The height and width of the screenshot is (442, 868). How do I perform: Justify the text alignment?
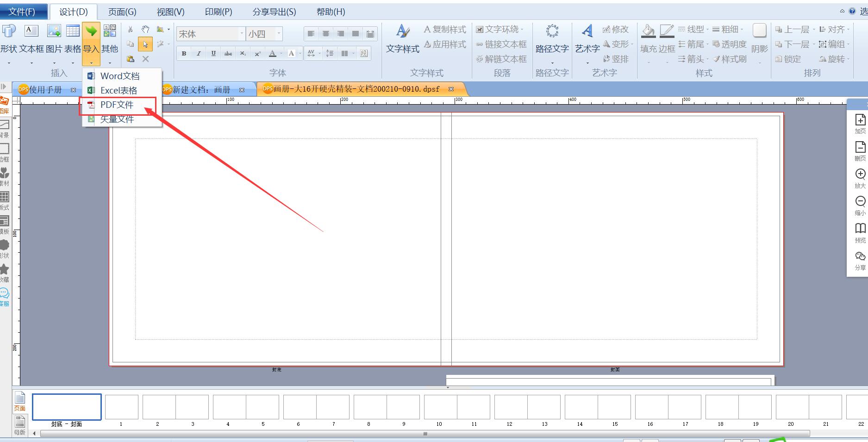pyautogui.click(x=356, y=33)
